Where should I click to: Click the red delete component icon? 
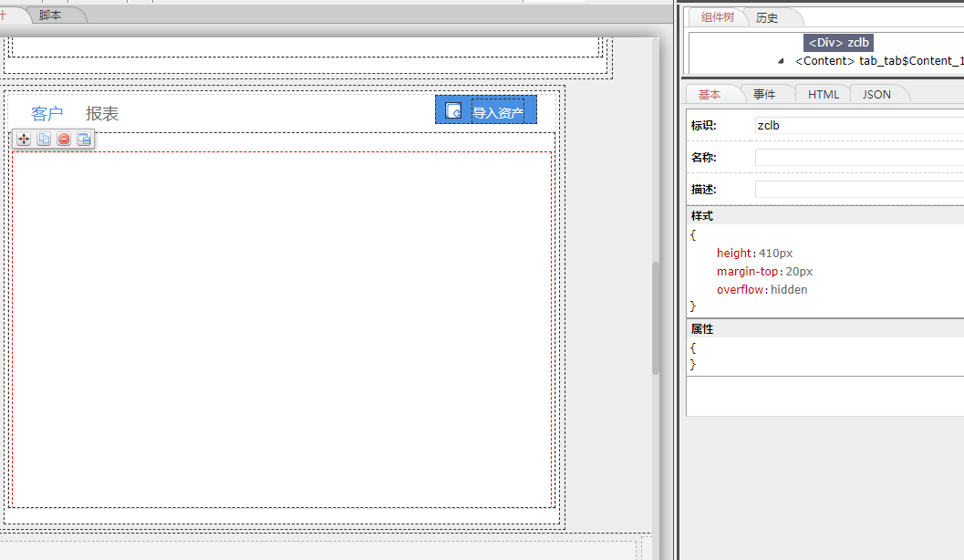64,139
